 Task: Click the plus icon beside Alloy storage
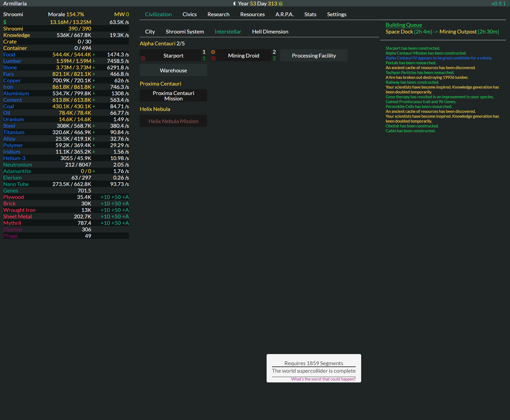coord(94,139)
